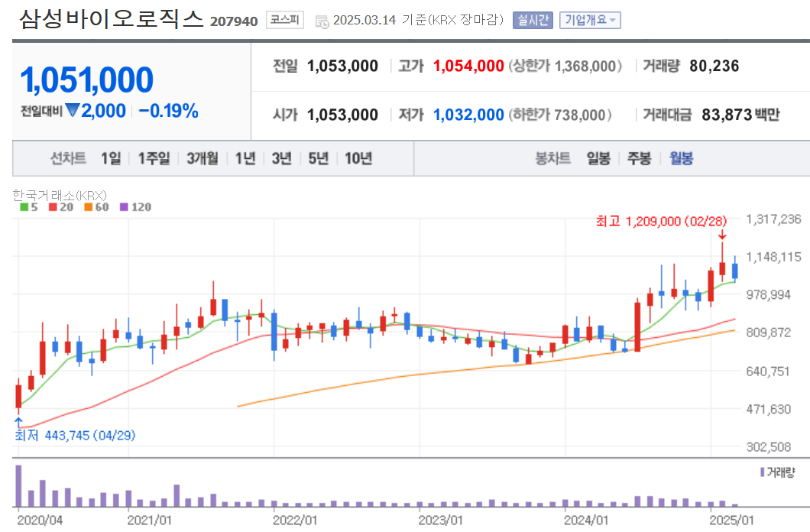Viewport: 810px width, 532px height.
Task: Click the orange 60-period moving average swatch
Action: (x=89, y=207)
